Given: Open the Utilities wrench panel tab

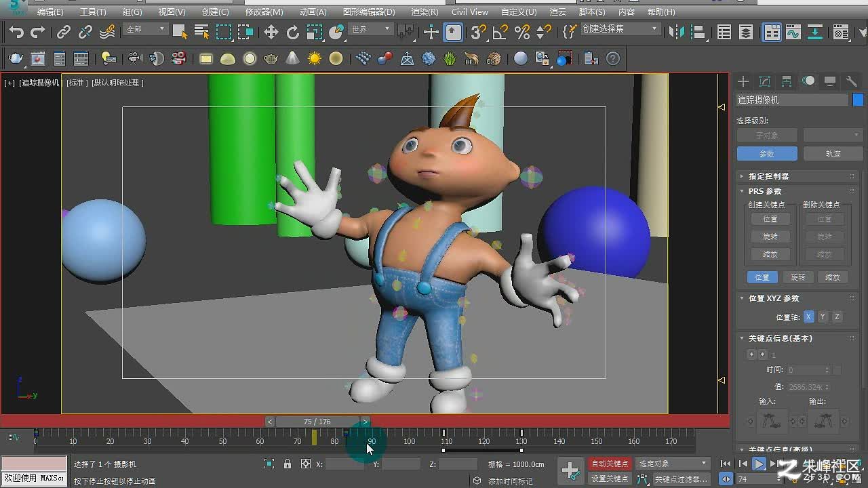Looking at the screenshot, I should 852,81.
